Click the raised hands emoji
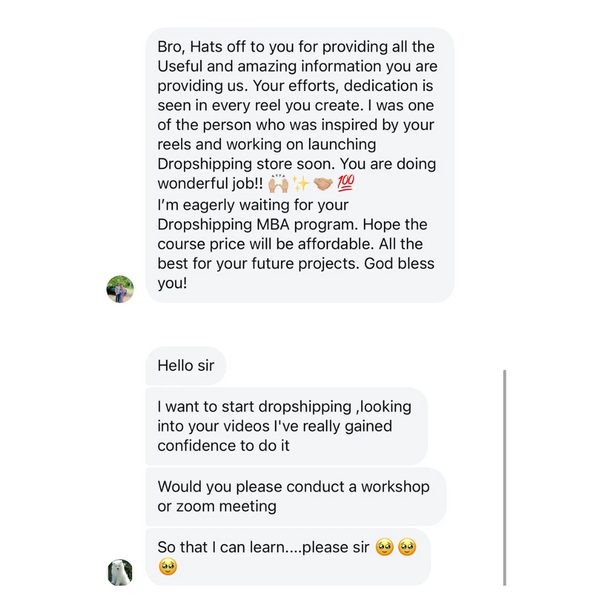 (279, 184)
